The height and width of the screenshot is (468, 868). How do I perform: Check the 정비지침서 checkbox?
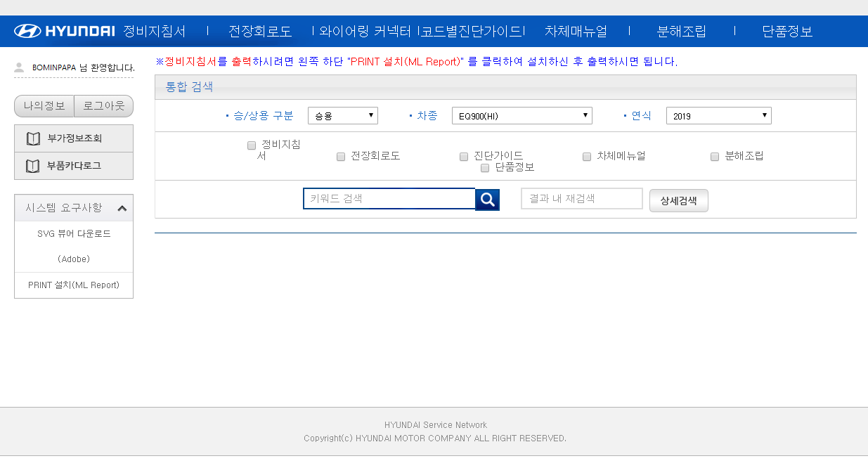click(x=252, y=145)
